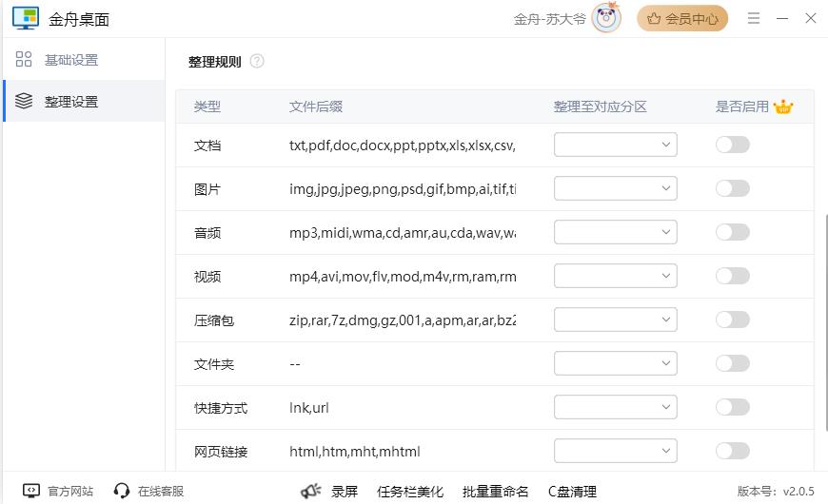The width and height of the screenshot is (828, 504).
Task: Toggle the 图片 rule switch on
Action: 733,188
